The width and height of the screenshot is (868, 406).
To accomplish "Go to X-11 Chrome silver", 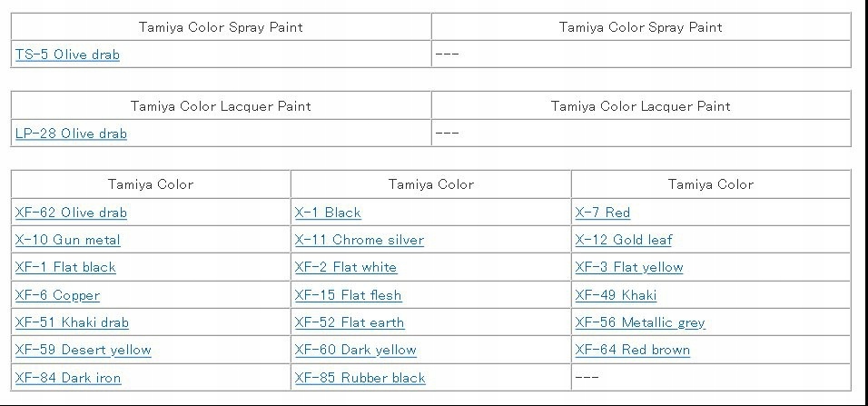I will tap(359, 240).
